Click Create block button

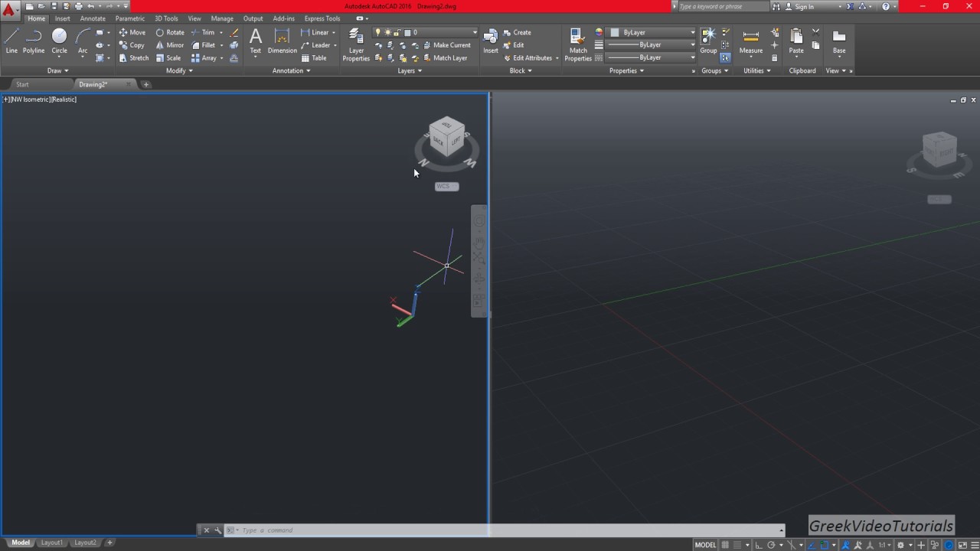tap(517, 32)
